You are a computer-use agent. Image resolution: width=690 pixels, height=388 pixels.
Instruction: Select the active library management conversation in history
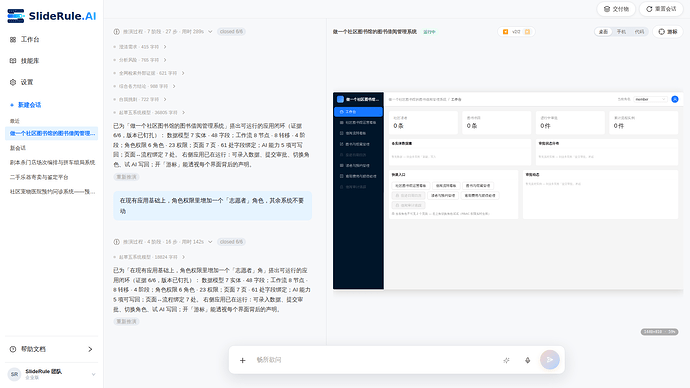click(51, 133)
